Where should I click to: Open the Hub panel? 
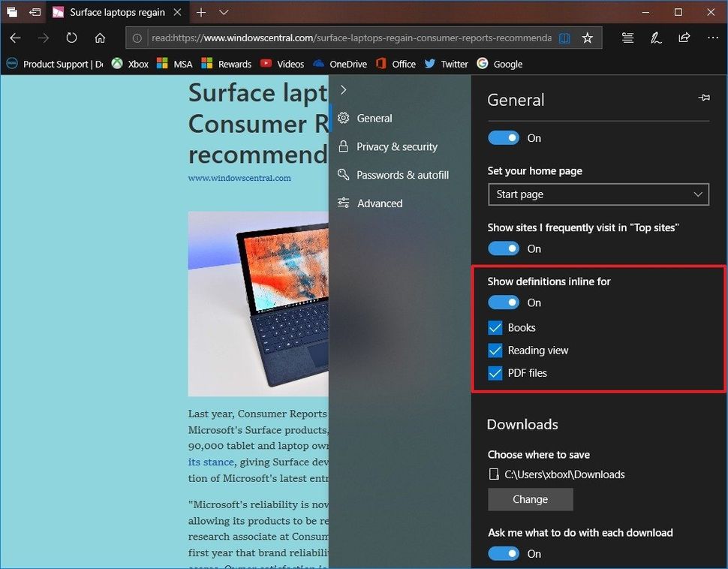pos(627,38)
